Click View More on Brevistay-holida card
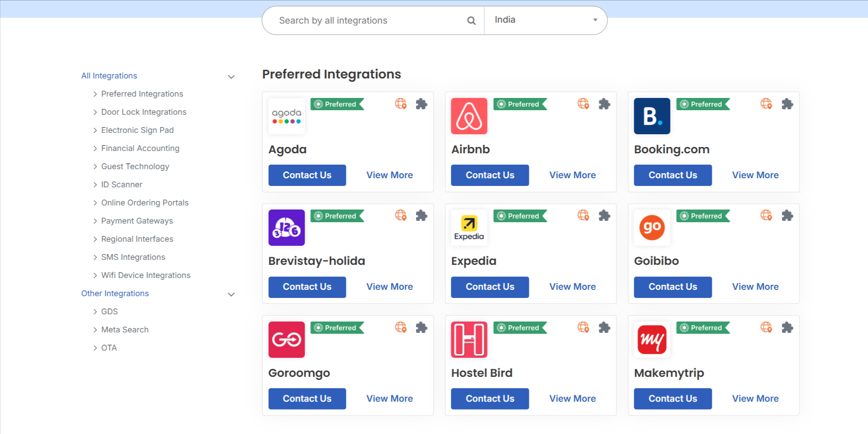 coord(390,287)
